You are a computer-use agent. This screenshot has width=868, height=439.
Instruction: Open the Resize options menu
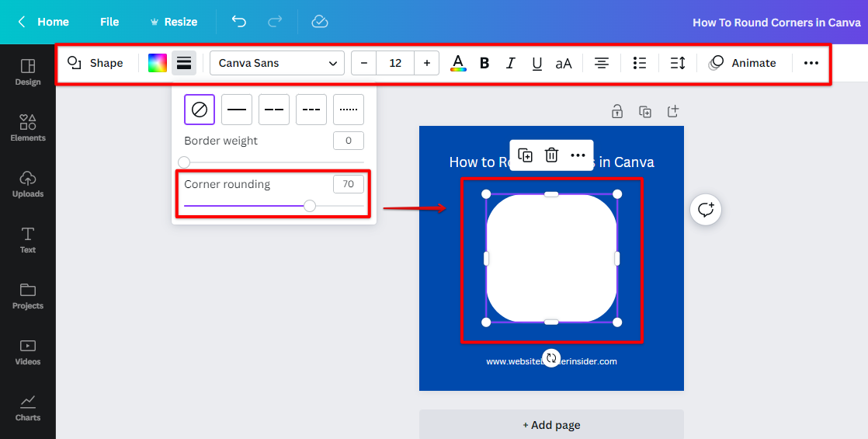(x=173, y=22)
